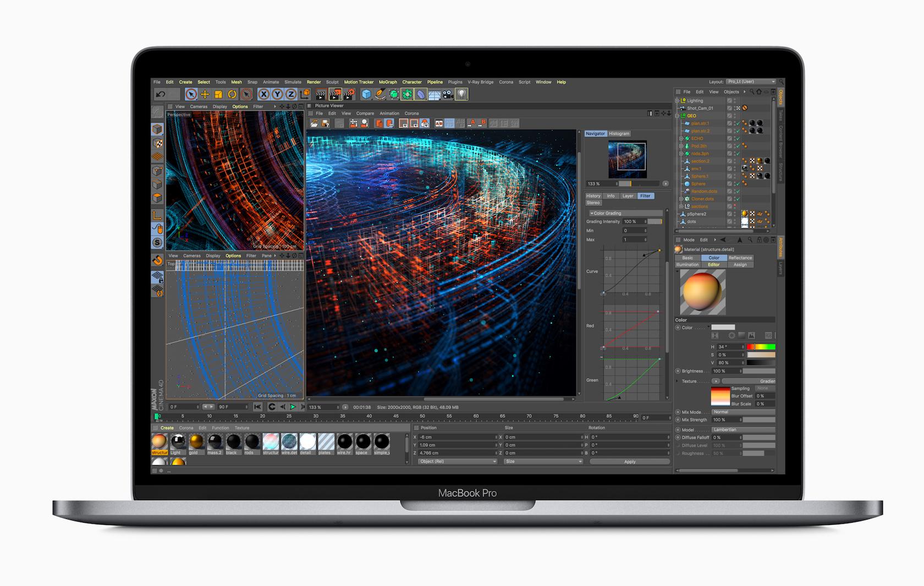
Task: Switch to Reflectance material tab
Action: click(740, 258)
